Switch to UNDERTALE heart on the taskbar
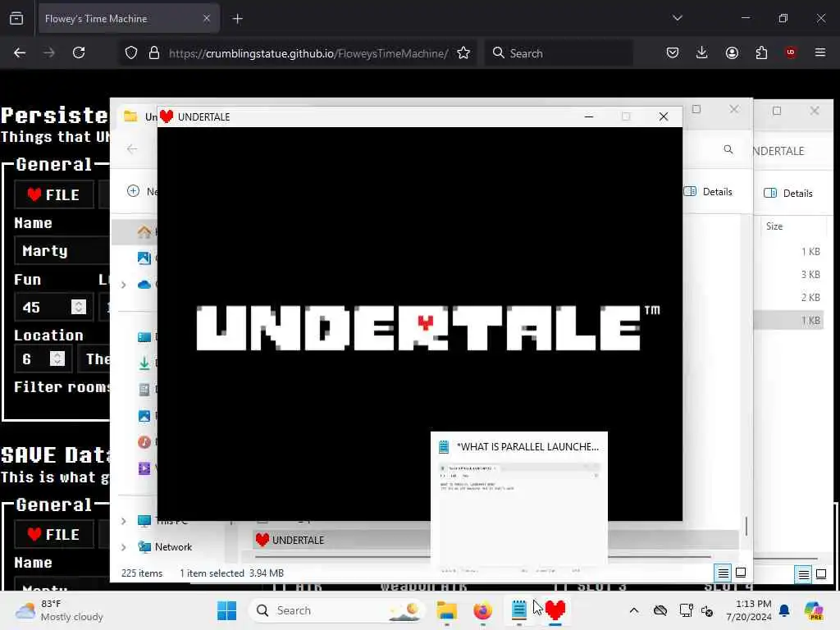Screen dimensions: 840x630 (x=555, y=610)
